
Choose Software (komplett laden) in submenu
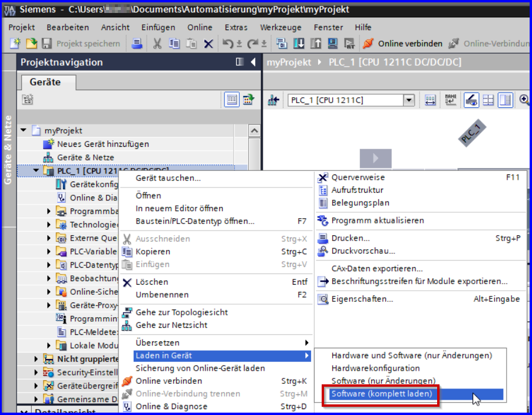point(416,394)
